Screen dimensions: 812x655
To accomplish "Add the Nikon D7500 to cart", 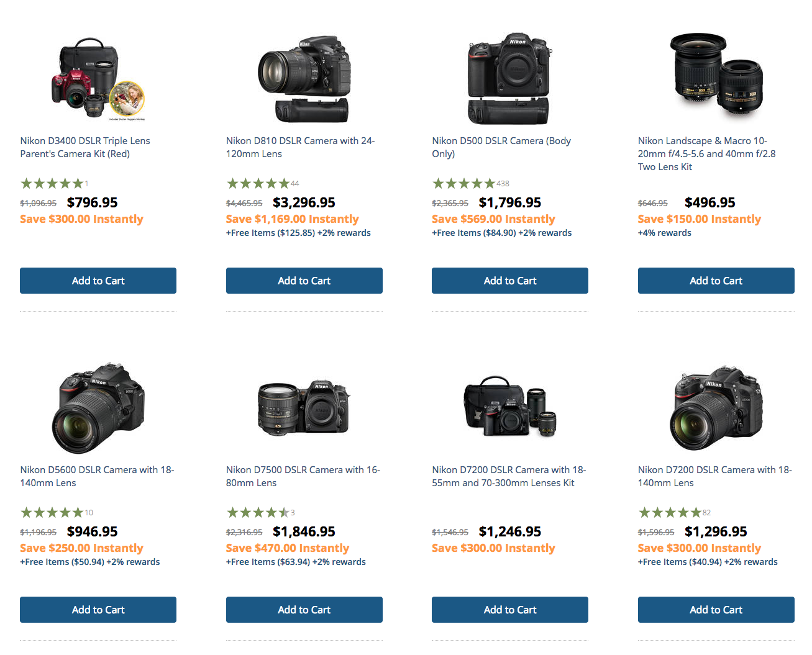I will point(304,610).
